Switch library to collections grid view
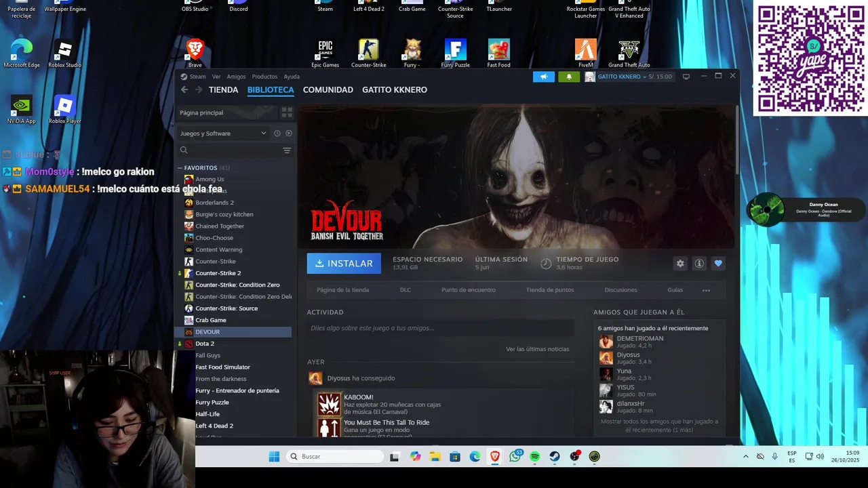868x488 pixels. [287, 113]
